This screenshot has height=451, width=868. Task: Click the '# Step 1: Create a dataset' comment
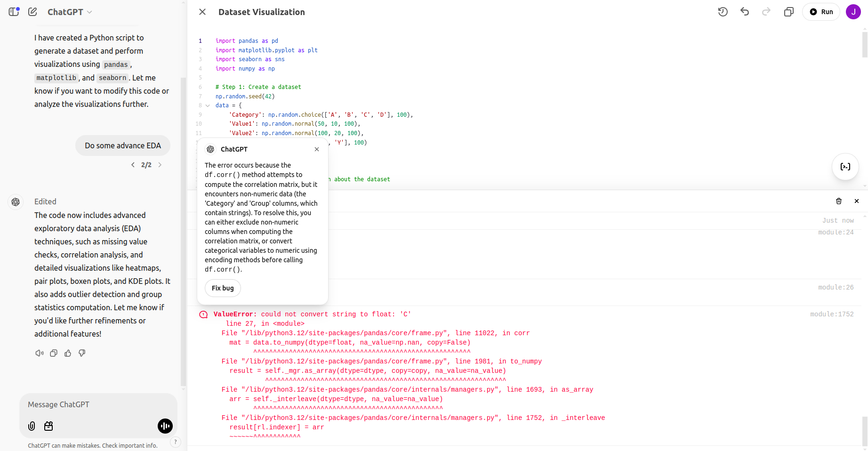click(258, 87)
